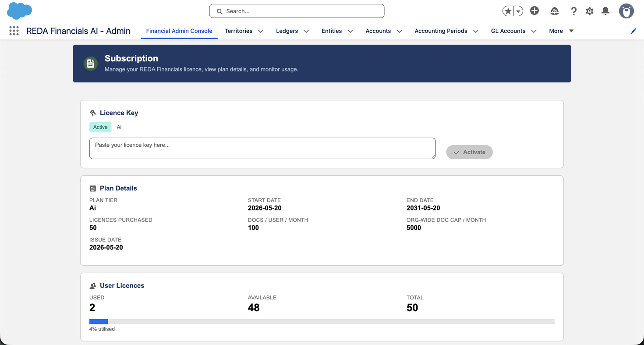Click the available licences value 48
This screenshot has width=644, height=345.
(x=254, y=308)
